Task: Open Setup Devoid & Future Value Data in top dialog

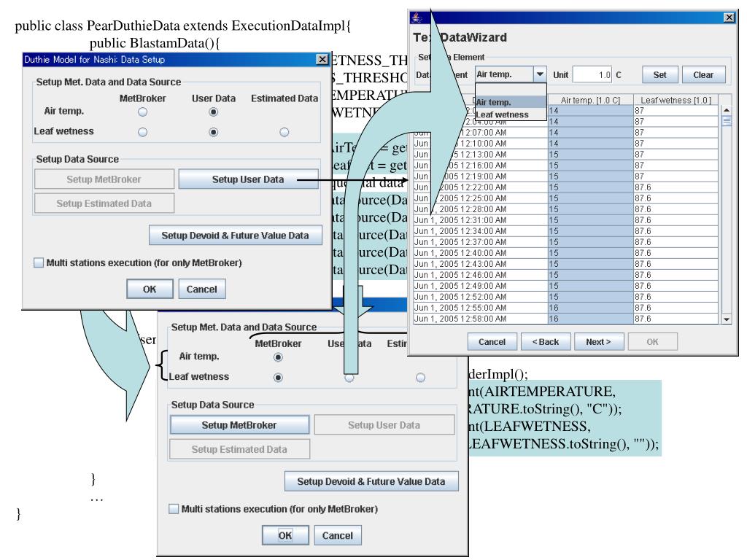Action: pos(236,236)
